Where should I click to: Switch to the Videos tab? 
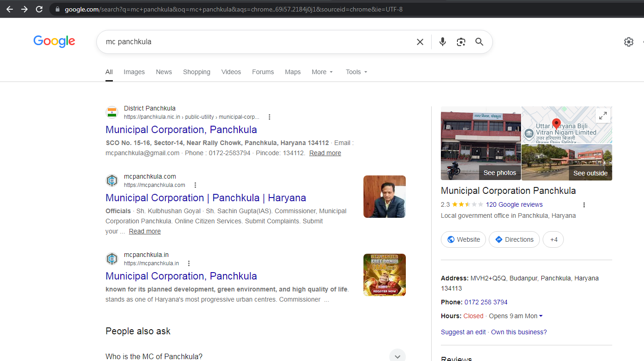(231, 72)
